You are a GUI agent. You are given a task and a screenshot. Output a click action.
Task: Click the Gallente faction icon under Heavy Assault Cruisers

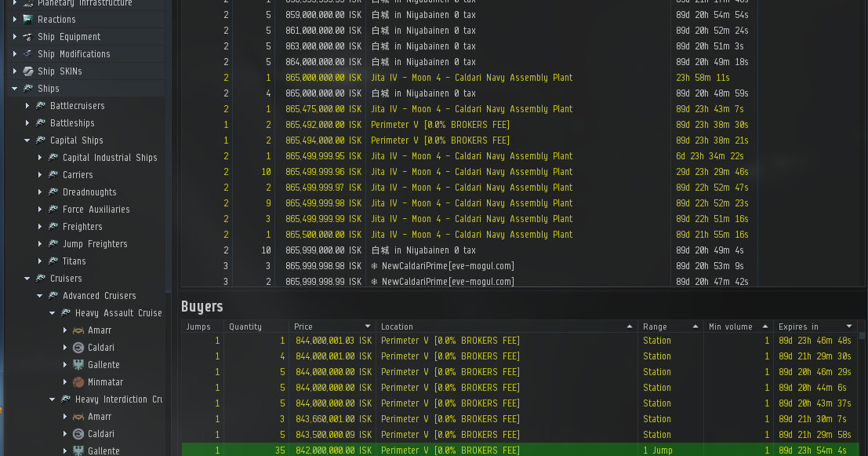tap(78, 365)
